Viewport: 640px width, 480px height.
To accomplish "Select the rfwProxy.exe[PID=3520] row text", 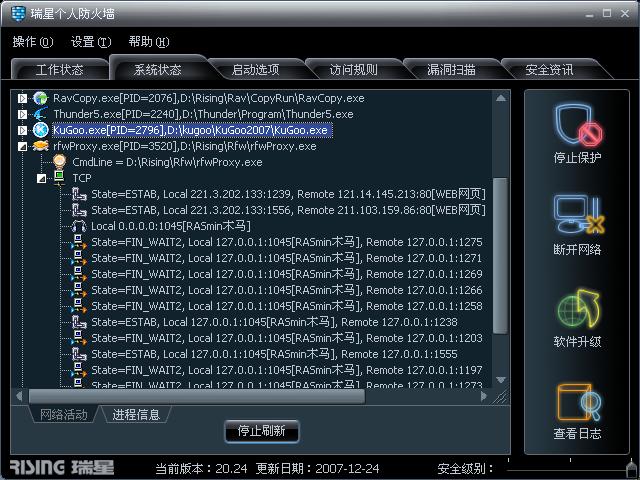I will click(185, 146).
